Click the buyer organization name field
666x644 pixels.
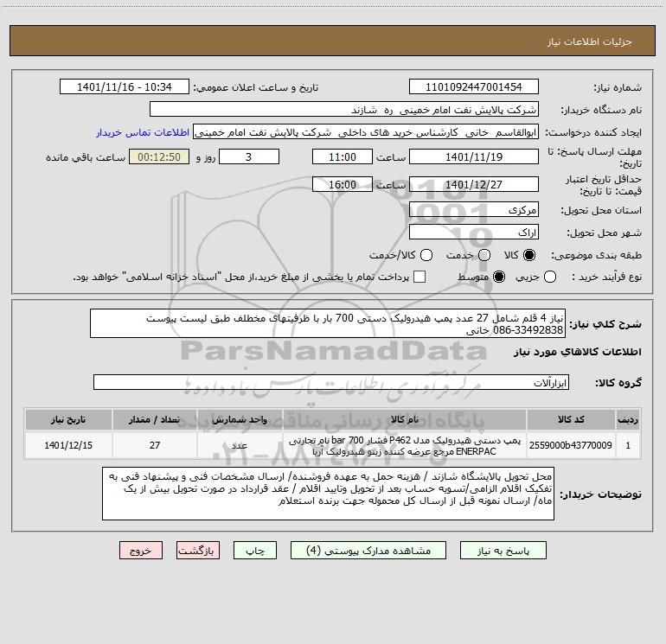pyautogui.click(x=344, y=109)
